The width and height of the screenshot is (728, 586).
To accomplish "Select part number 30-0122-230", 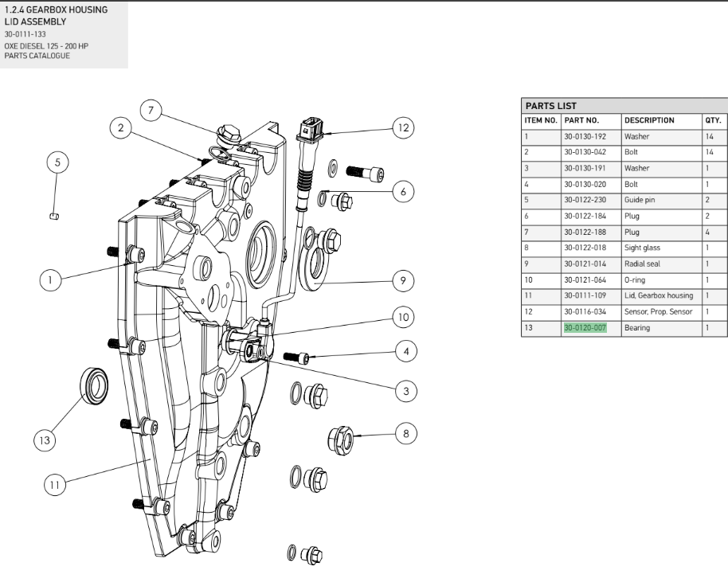I will [585, 200].
